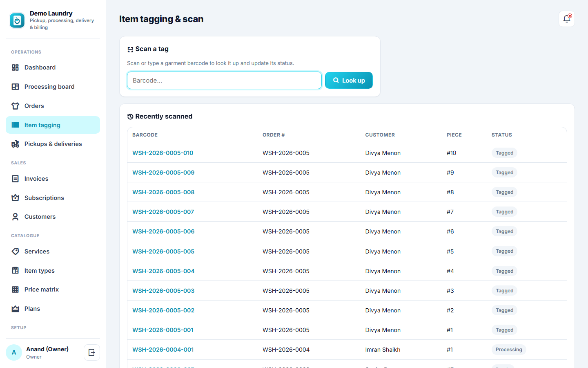Click the Customers person icon
The image size is (588, 368).
click(16, 217)
